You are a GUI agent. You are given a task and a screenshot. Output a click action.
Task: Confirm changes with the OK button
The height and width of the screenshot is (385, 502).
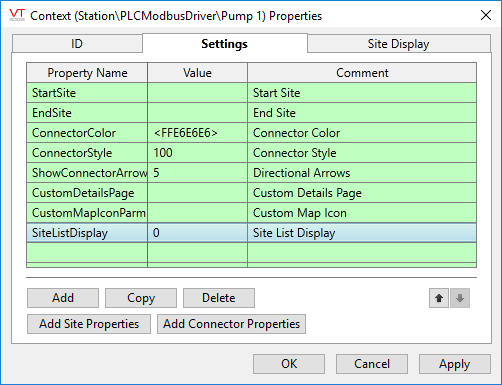289,364
